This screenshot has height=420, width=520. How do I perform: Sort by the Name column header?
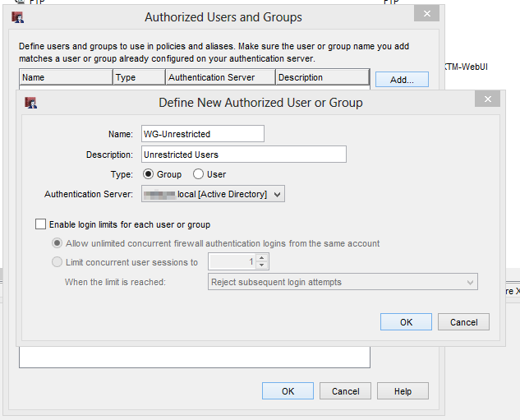pos(66,77)
